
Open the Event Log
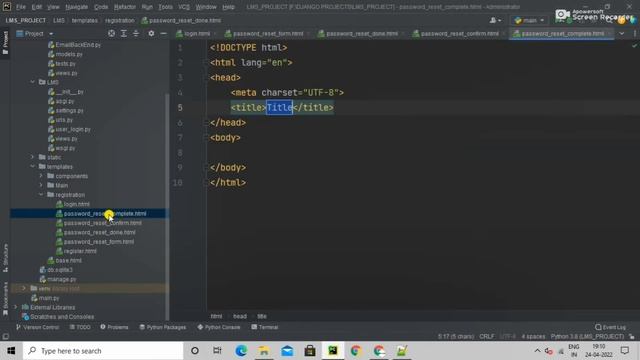click(x=610, y=327)
